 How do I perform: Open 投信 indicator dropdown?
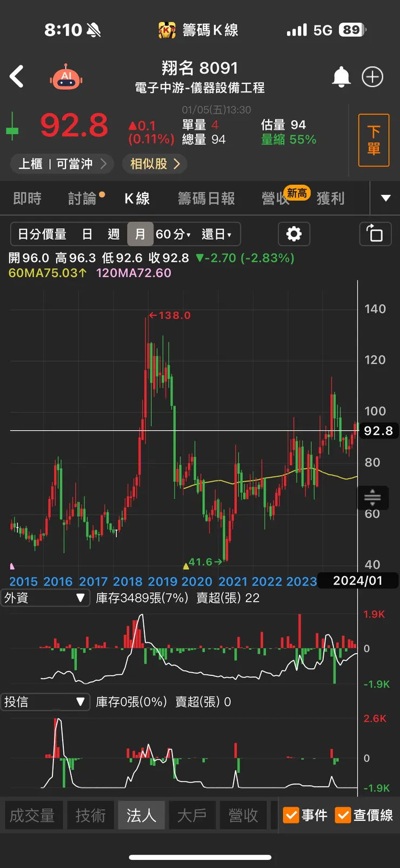(45, 702)
